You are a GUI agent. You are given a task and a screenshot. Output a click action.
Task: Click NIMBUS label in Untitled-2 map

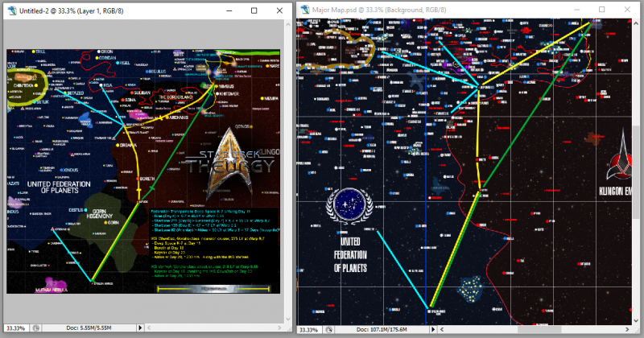(x=226, y=86)
